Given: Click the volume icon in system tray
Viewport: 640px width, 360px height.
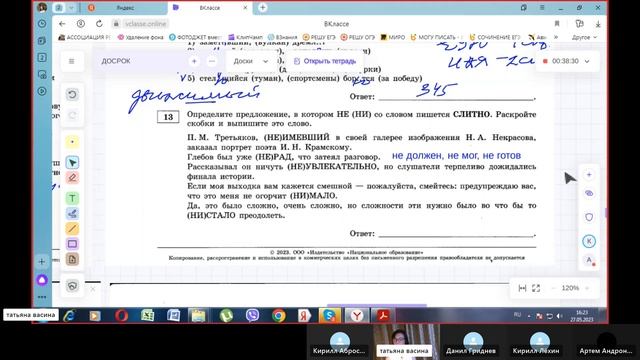Looking at the screenshot, I should [x=559, y=316].
